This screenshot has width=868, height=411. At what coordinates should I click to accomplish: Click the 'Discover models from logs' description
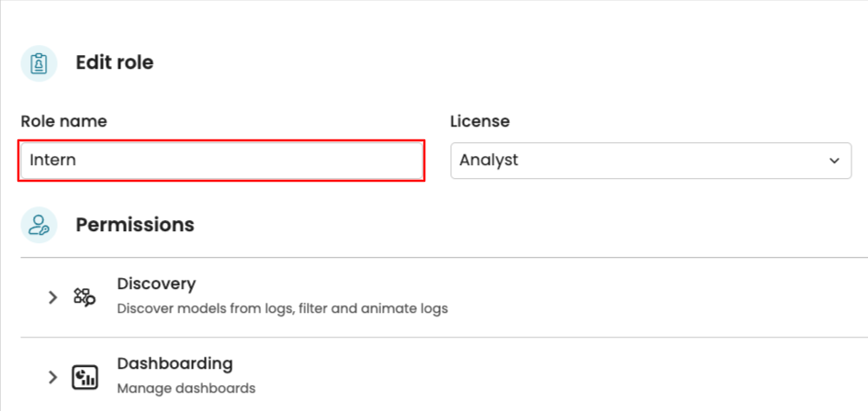[282, 309]
